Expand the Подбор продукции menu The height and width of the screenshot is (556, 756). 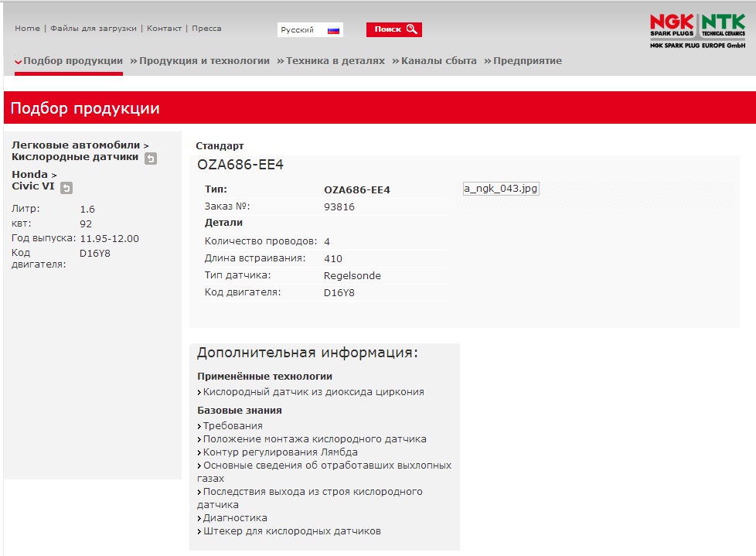click(x=69, y=61)
